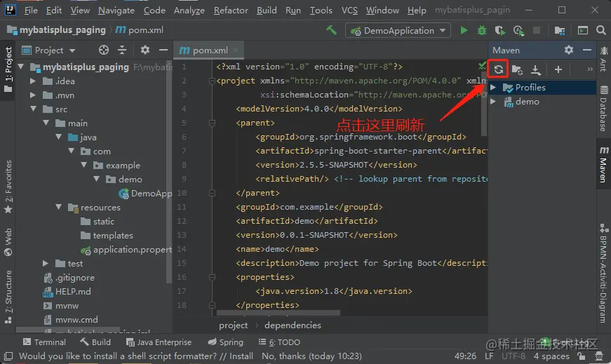
Task: Open the Build tool window tab
Action: [x=95, y=342]
